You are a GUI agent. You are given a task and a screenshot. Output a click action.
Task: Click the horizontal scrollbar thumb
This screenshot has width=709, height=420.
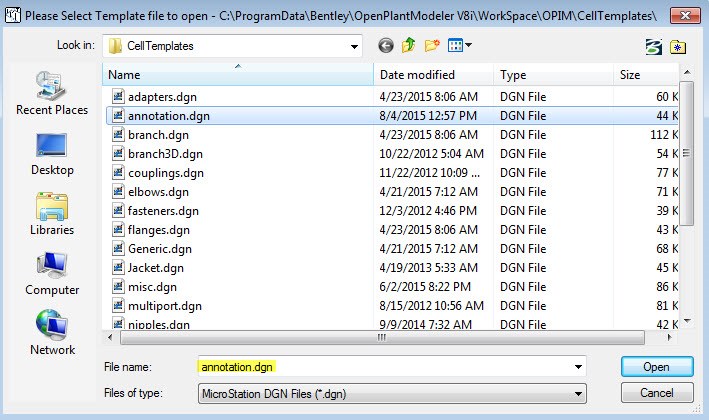382,337
